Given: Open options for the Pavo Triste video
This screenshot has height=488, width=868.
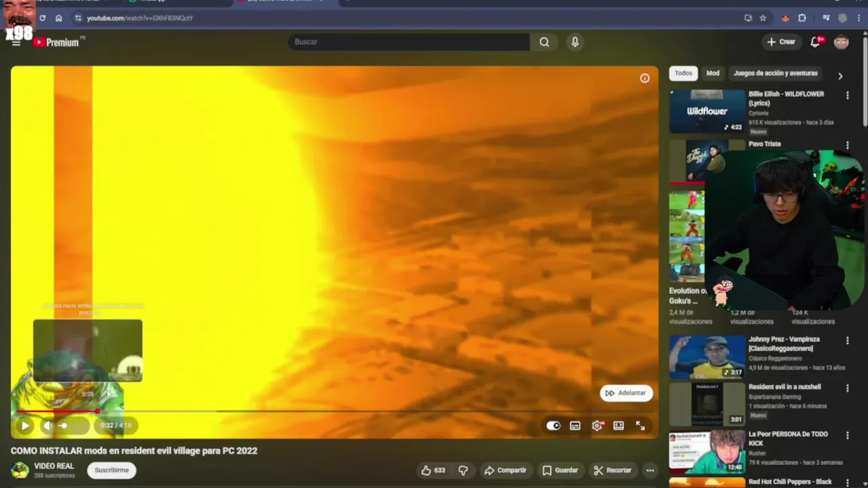Looking at the screenshot, I should pyautogui.click(x=847, y=145).
